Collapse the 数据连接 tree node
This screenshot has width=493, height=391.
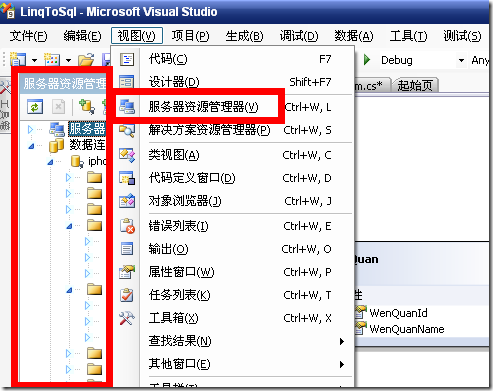coord(31,146)
